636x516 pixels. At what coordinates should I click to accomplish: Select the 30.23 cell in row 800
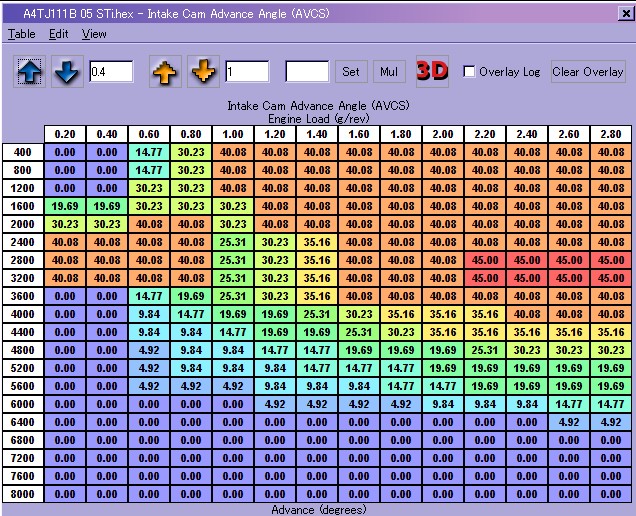pos(191,170)
